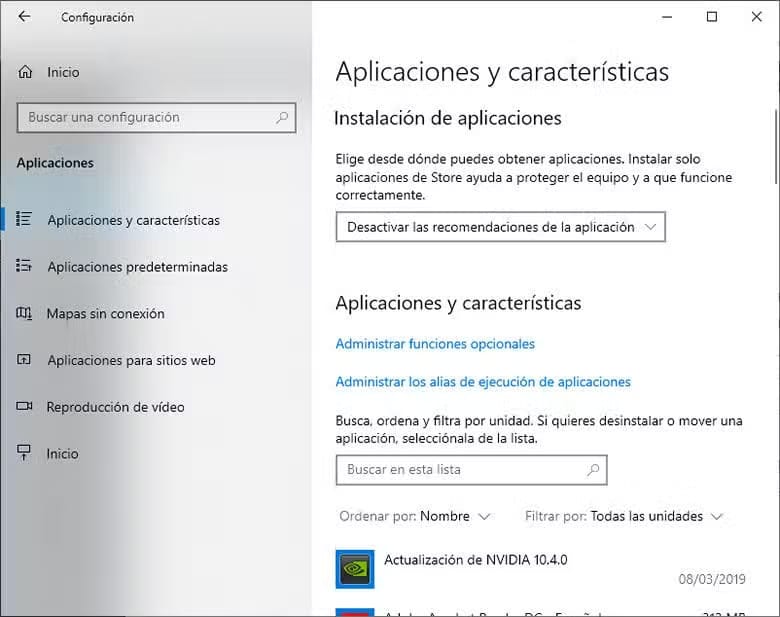Open Mapas sin conexión map icon
Screen dimensions: 780x617
point(24,313)
